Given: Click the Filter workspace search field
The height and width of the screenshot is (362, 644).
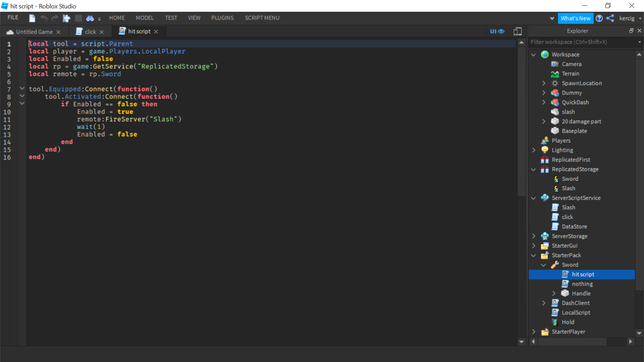Looking at the screenshot, I should (583, 42).
